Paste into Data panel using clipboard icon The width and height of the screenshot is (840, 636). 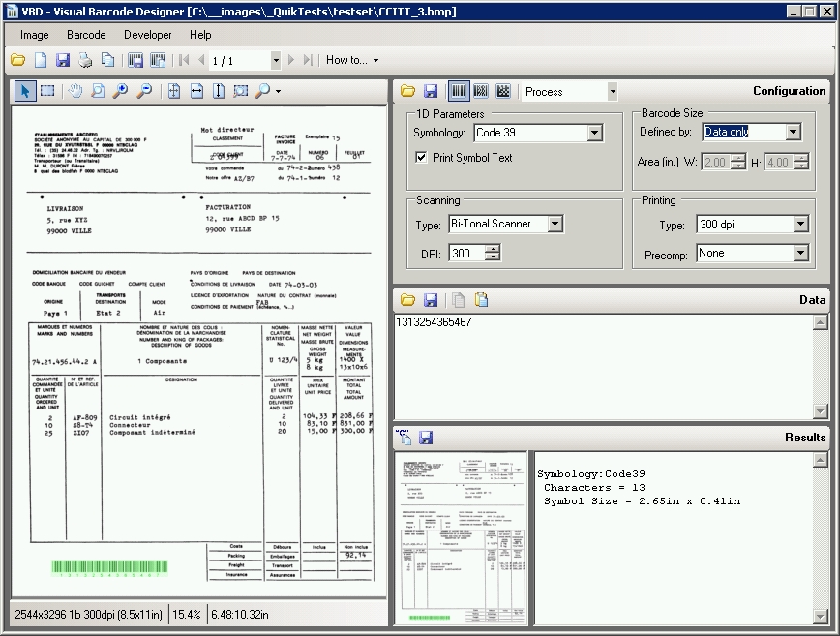coord(481,300)
